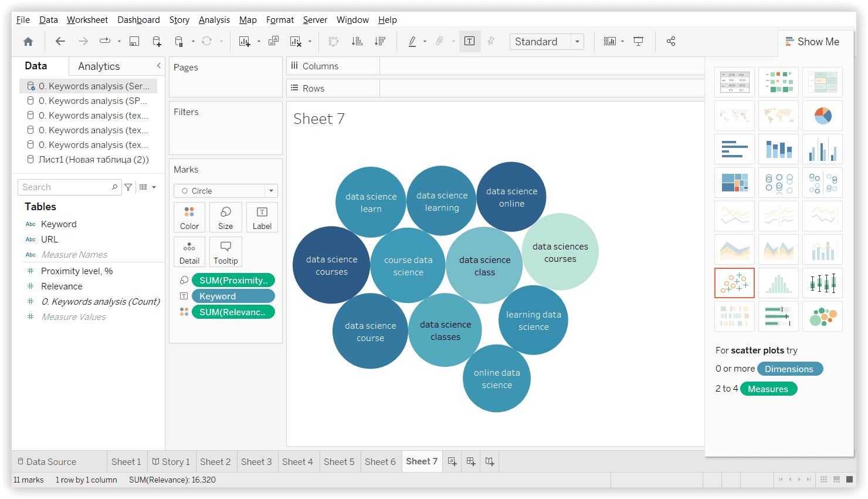Image resolution: width=868 pixels, height=499 pixels.
Task: Toggle mark labels in the toolbar
Action: click(x=470, y=42)
